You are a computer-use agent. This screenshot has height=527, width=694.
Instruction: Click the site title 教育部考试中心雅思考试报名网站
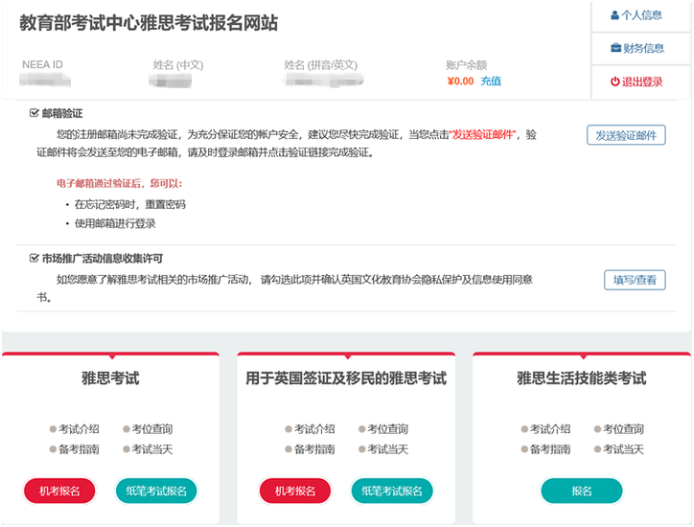pos(149,23)
